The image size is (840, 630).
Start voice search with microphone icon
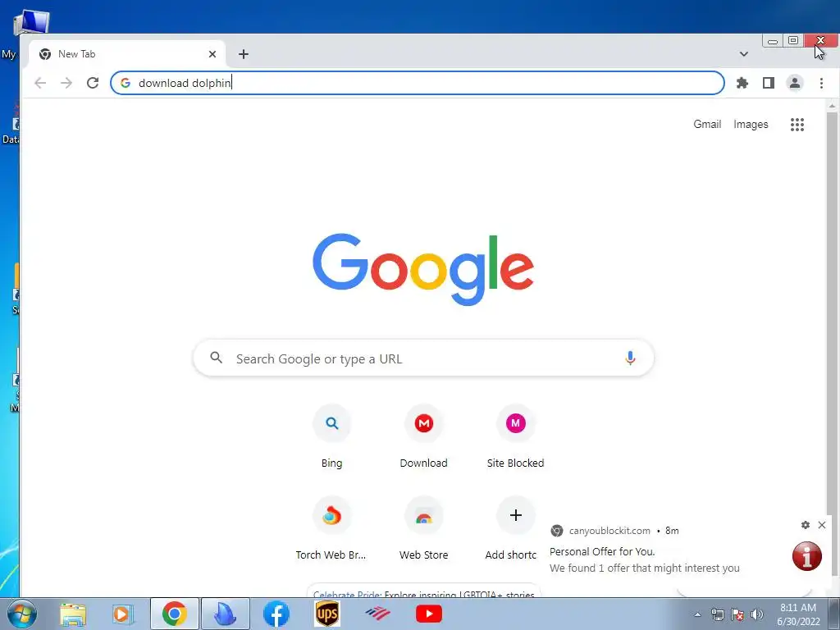click(x=630, y=358)
